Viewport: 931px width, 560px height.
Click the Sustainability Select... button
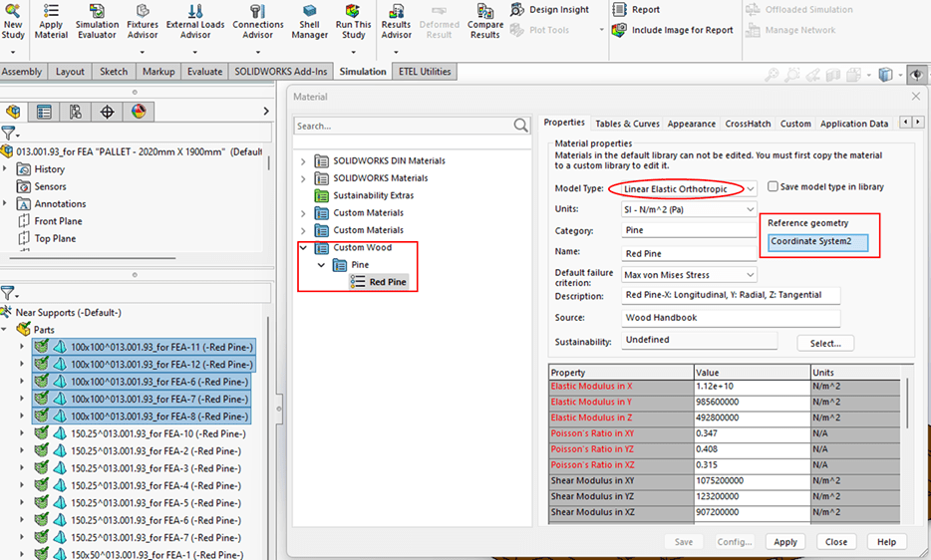[824, 343]
